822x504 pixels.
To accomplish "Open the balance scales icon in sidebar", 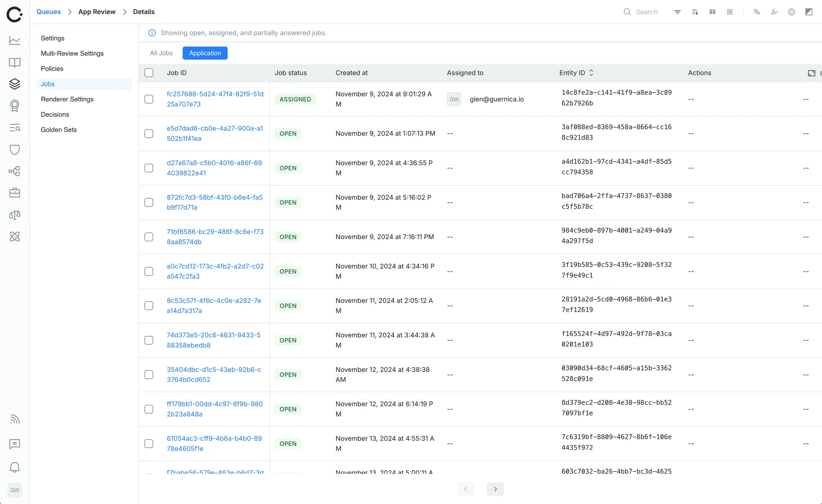I will point(15,215).
